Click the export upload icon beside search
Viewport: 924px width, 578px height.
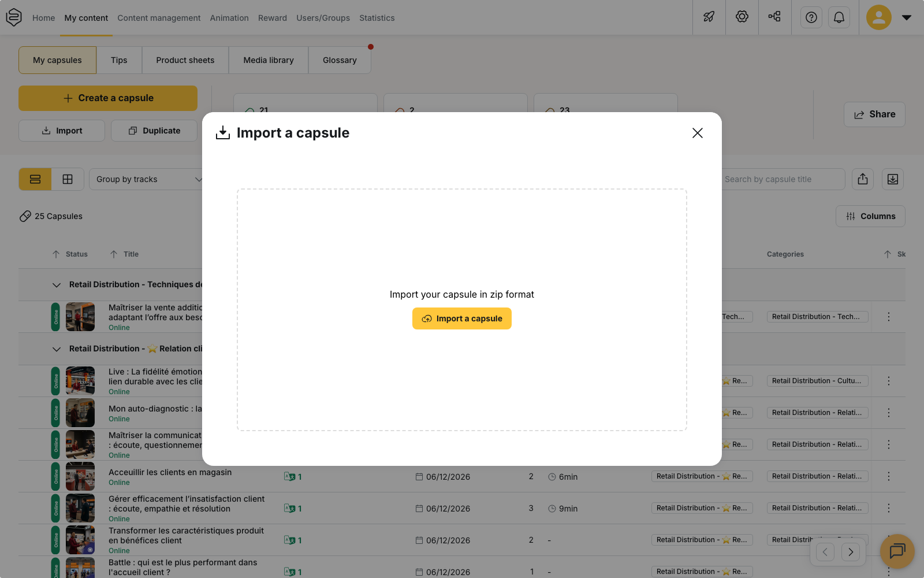click(x=863, y=179)
